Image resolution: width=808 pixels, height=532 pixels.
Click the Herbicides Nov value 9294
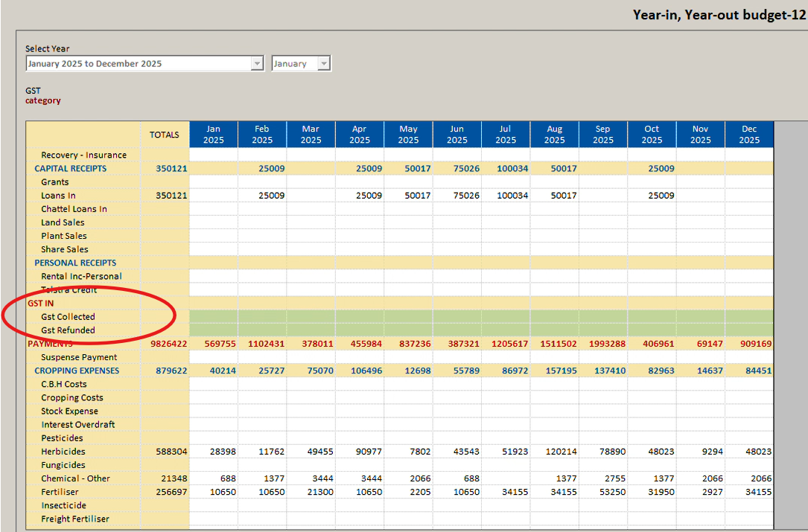[712, 452]
